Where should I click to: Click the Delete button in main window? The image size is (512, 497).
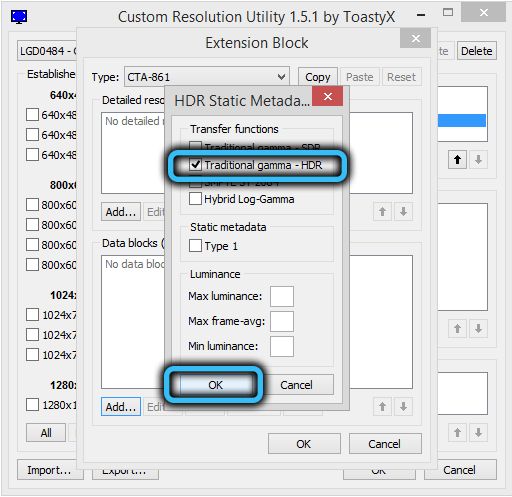477,51
